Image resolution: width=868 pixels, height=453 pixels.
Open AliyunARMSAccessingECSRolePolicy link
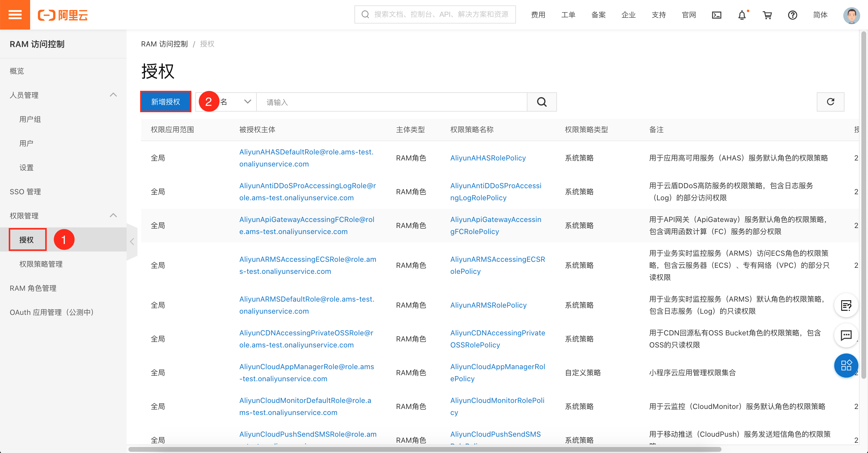point(497,265)
